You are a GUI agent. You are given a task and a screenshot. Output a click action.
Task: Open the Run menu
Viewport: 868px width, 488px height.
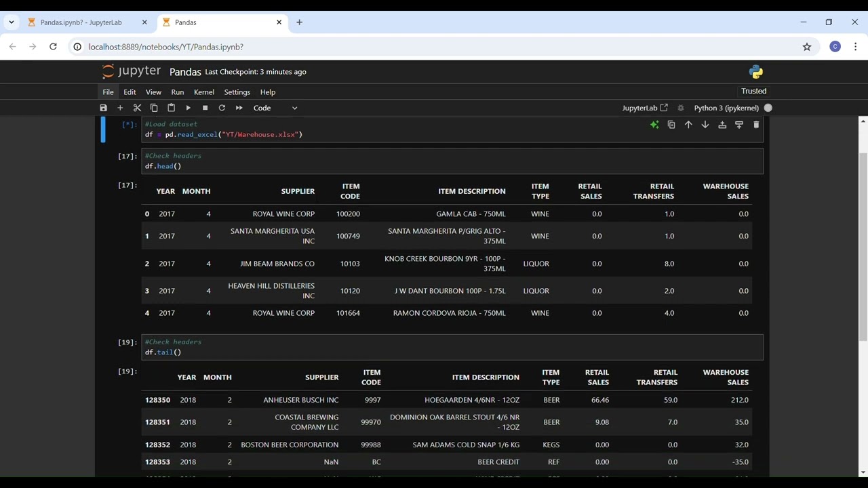178,92
